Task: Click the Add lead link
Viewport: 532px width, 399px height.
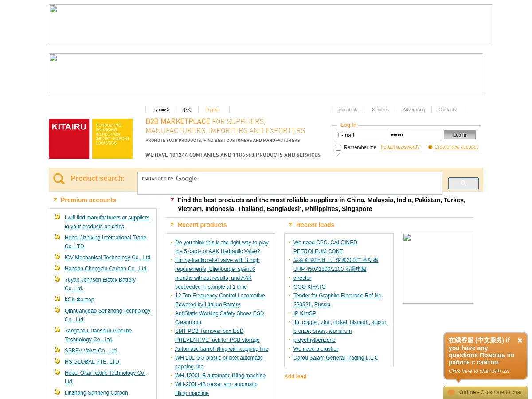Action: click(295, 376)
